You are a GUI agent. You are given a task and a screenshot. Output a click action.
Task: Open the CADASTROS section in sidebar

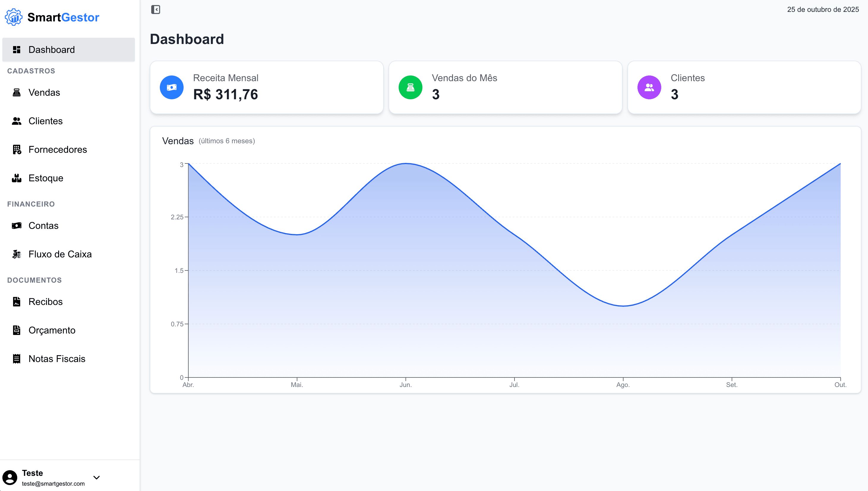(x=31, y=71)
